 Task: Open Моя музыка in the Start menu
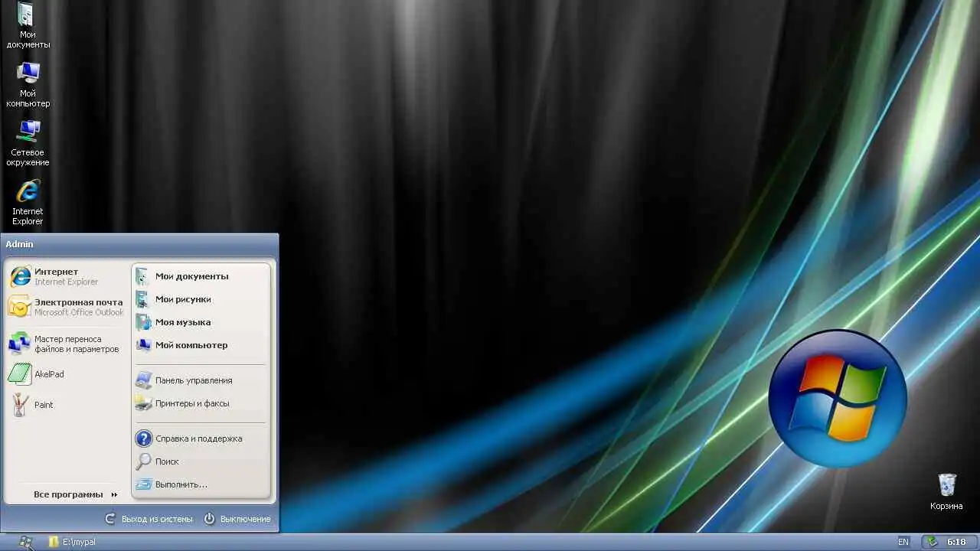(201, 322)
